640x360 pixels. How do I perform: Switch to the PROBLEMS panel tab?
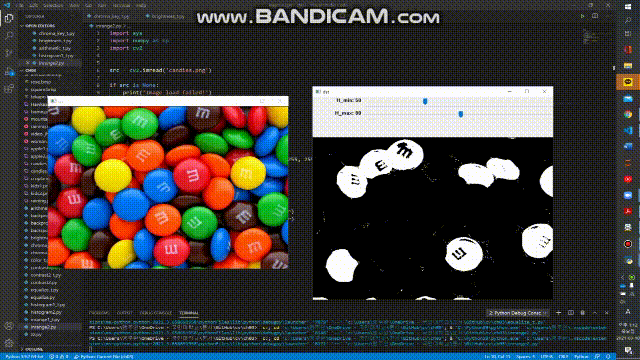point(99,313)
